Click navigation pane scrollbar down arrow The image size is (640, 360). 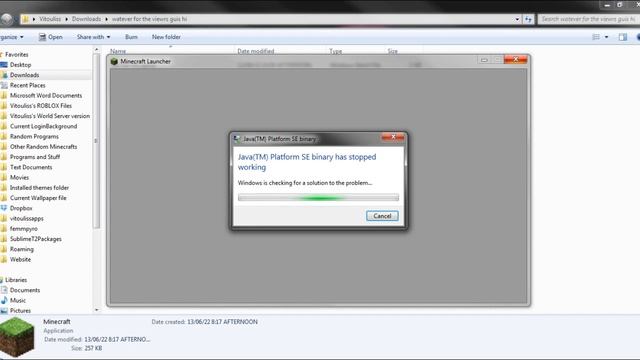(96, 310)
